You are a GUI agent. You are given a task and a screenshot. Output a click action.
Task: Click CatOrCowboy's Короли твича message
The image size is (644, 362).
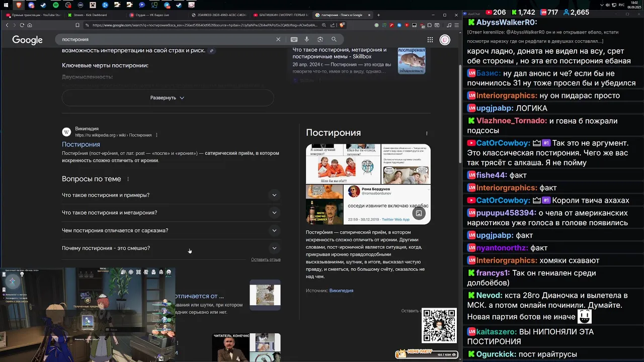point(548,200)
